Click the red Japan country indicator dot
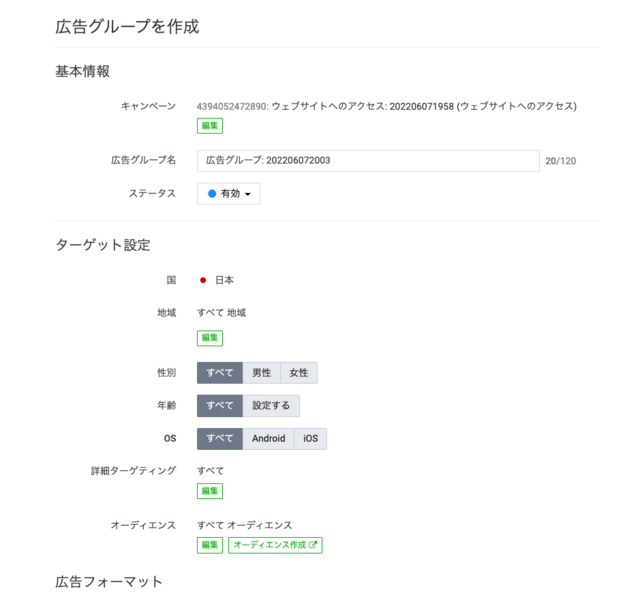Viewport: 640px width, 608px height. pos(203,280)
